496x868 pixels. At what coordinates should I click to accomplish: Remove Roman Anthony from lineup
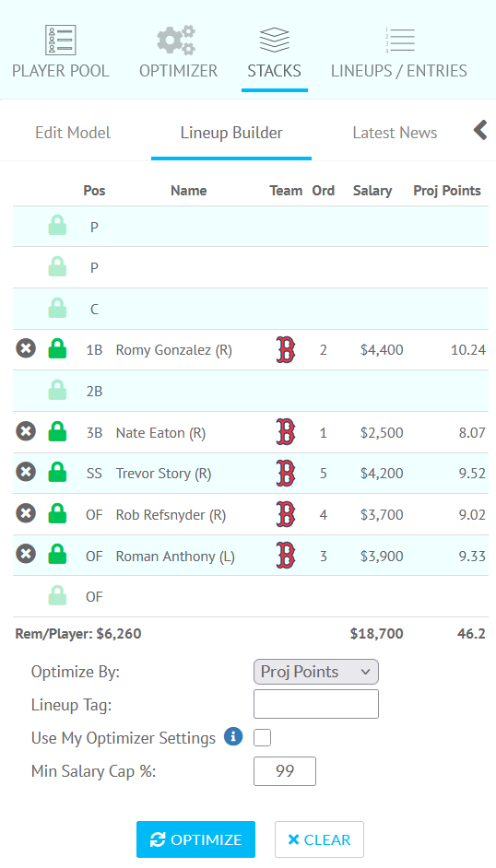click(x=26, y=555)
